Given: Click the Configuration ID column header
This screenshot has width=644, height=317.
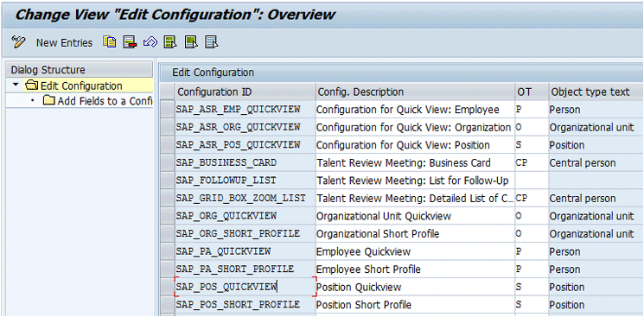Looking at the screenshot, I should tap(245, 92).
